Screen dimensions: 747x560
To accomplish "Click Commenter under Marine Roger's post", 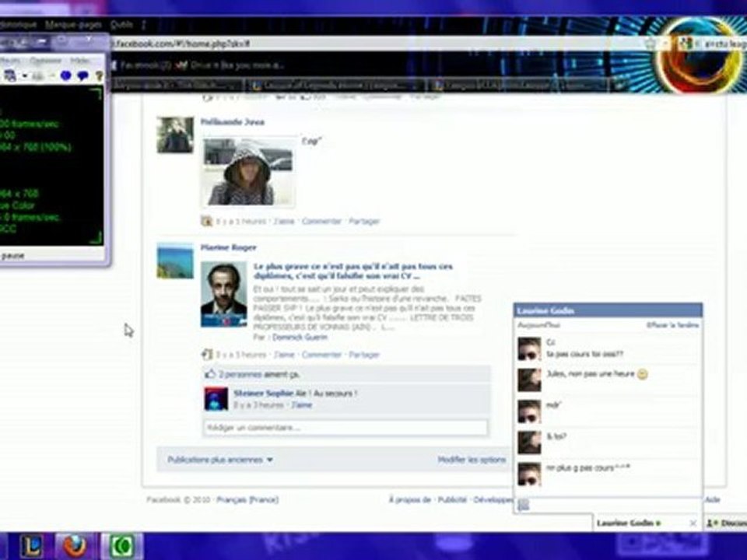I will (321, 355).
